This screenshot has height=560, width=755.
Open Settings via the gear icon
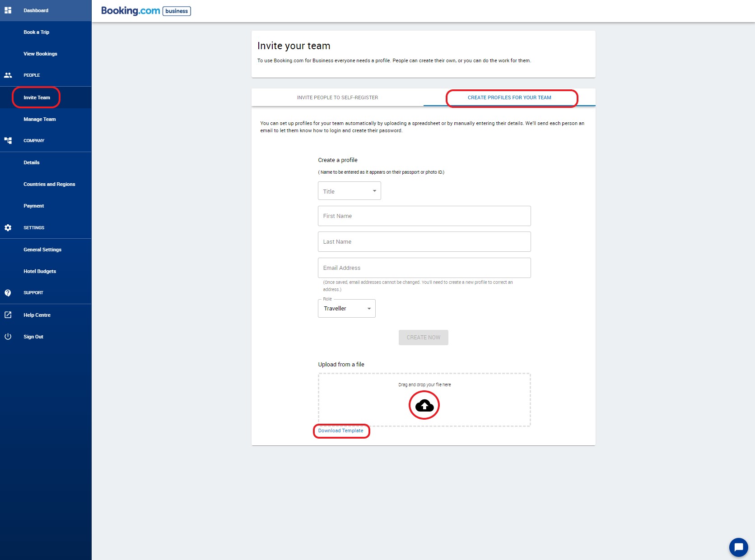8,228
